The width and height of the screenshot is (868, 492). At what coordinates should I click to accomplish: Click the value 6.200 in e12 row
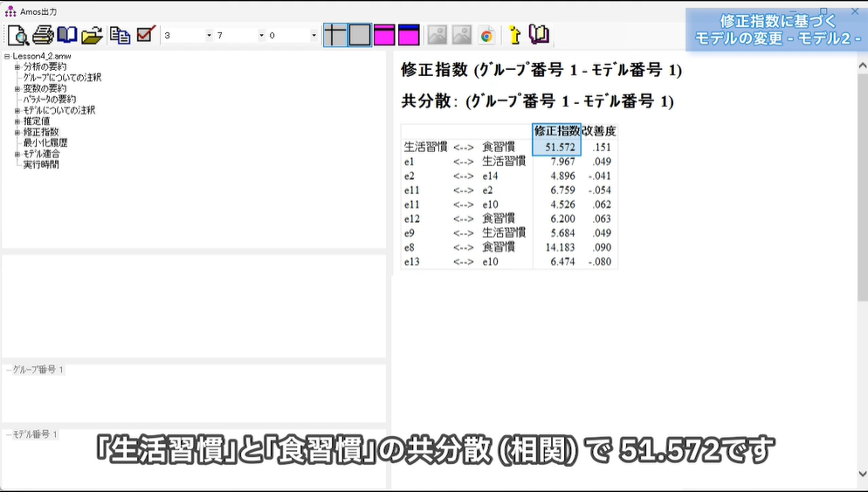(563, 218)
